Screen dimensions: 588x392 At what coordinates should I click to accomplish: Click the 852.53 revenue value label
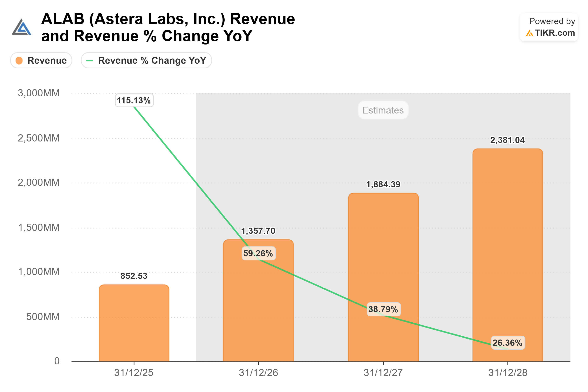134,276
